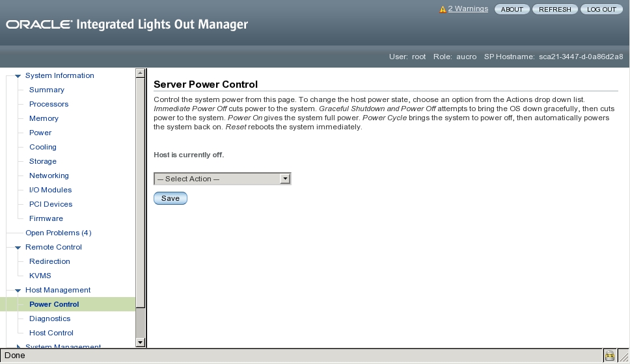
Task: Open the Host Control page
Action: 51,333
